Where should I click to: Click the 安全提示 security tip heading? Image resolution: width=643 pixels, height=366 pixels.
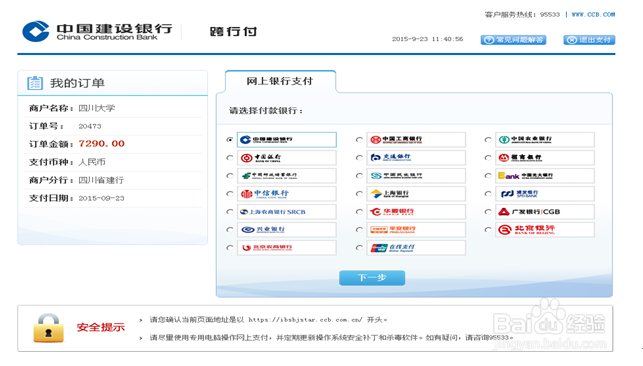coord(100,327)
